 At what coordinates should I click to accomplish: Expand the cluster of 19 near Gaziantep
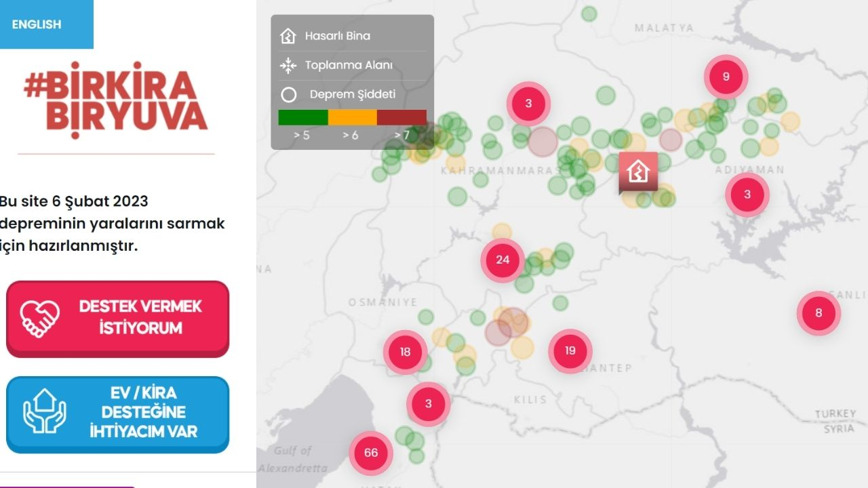click(x=570, y=351)
